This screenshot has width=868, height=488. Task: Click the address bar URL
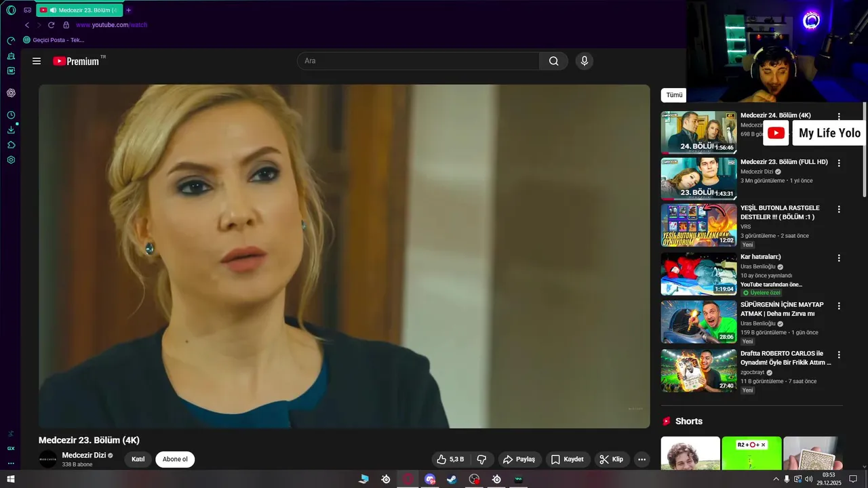point(111,25)
